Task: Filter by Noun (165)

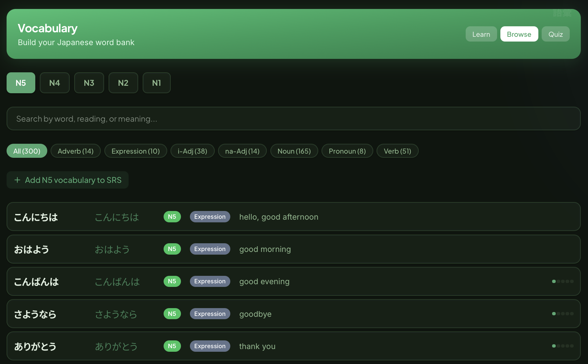Action: [x=294, y=151]
